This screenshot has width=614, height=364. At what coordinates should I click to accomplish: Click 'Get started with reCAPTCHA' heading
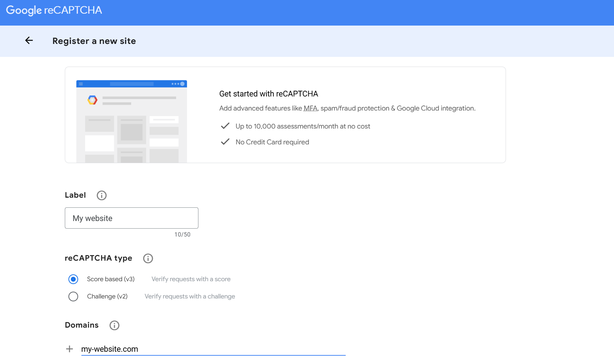268,94
